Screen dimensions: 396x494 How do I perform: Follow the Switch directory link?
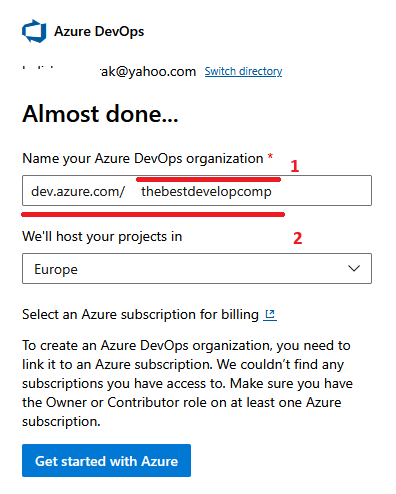click(243, 71)
